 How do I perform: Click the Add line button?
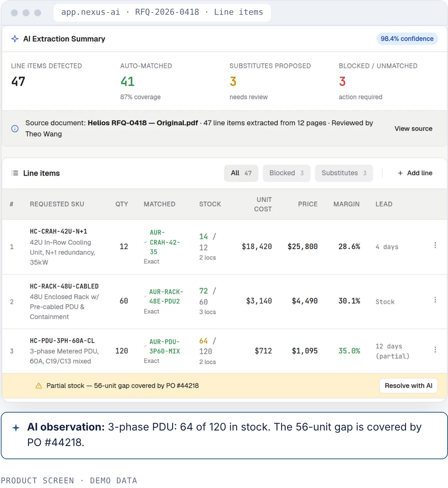click(415, 173)
